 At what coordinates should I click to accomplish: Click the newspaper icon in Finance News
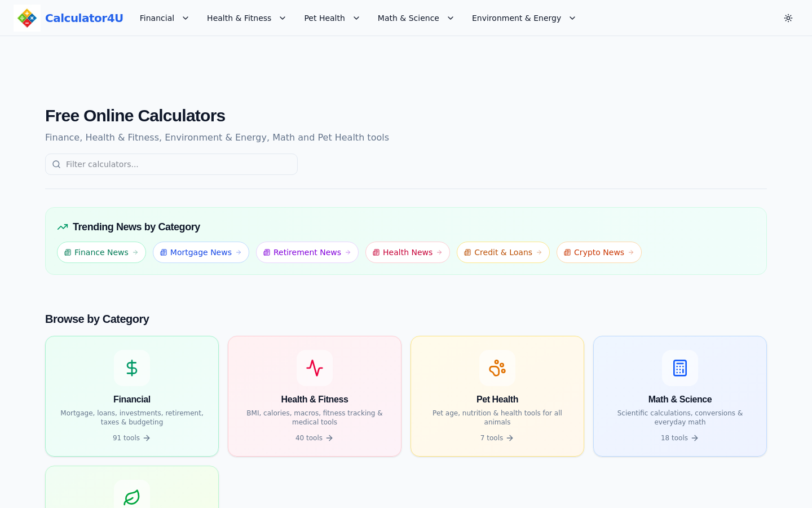click(x=68, y=252)
